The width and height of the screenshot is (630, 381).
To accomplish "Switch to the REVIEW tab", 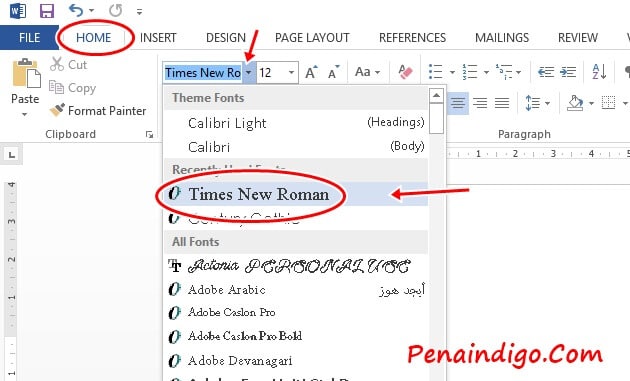I will (x=578, y=37).
